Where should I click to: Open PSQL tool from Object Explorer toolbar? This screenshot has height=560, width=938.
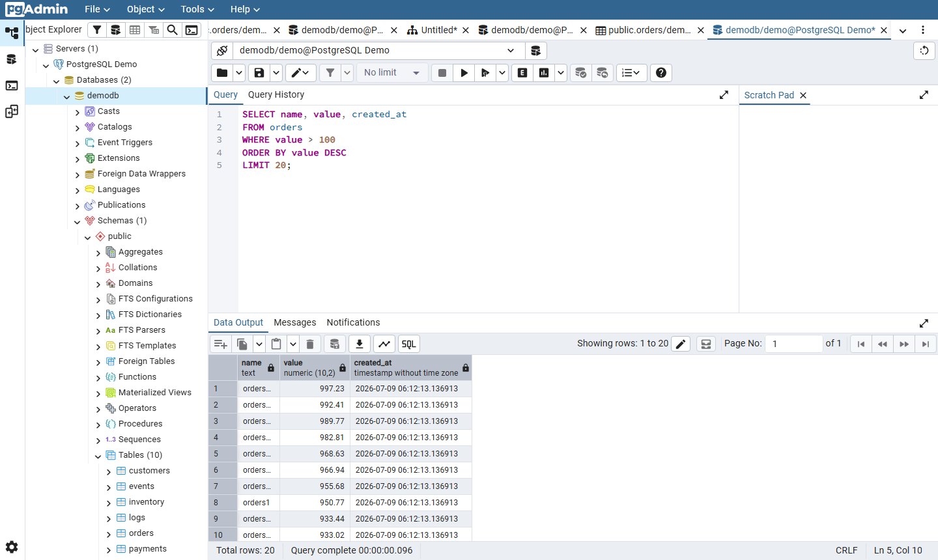coord(192,30)
